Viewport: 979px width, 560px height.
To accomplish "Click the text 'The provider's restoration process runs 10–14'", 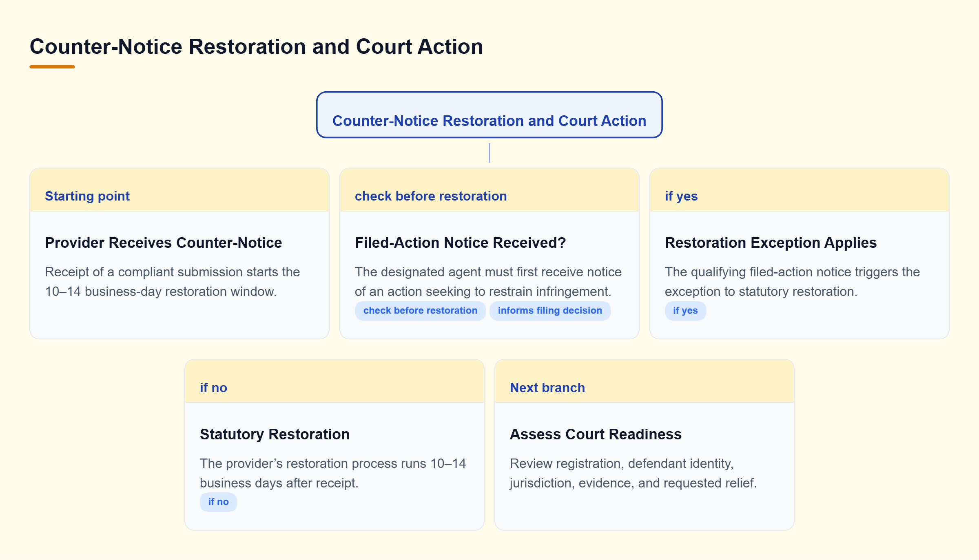I will [333, 463].
